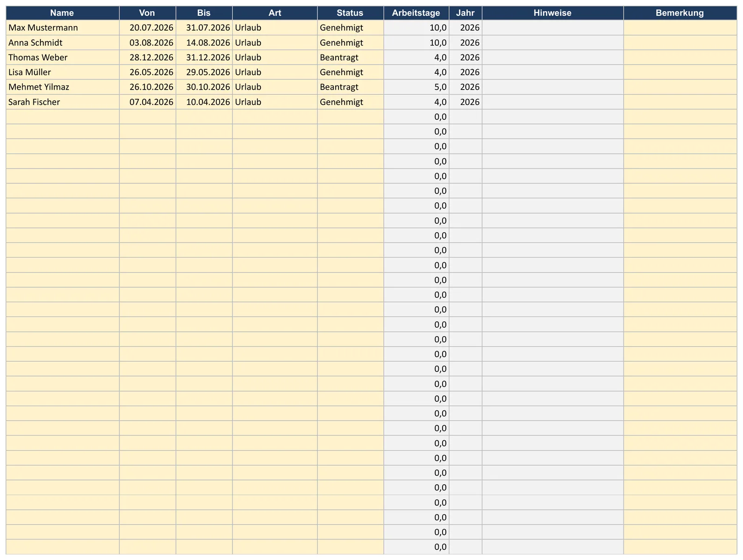Click Anna Schmidt's 10,0 Arbeitstage value
Image resolution: width=743 pixels, height=560 pixels.
click(417, 43)
